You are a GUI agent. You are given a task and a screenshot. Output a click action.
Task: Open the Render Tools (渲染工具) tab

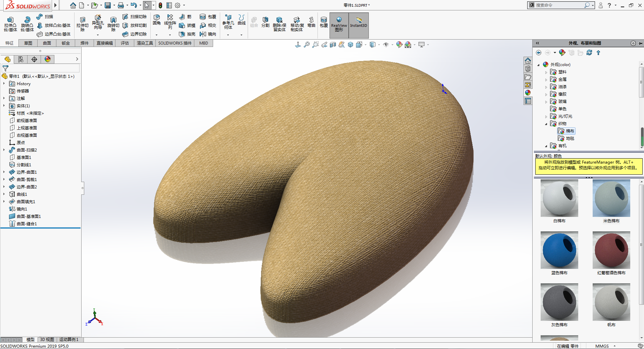pos(145,43)
